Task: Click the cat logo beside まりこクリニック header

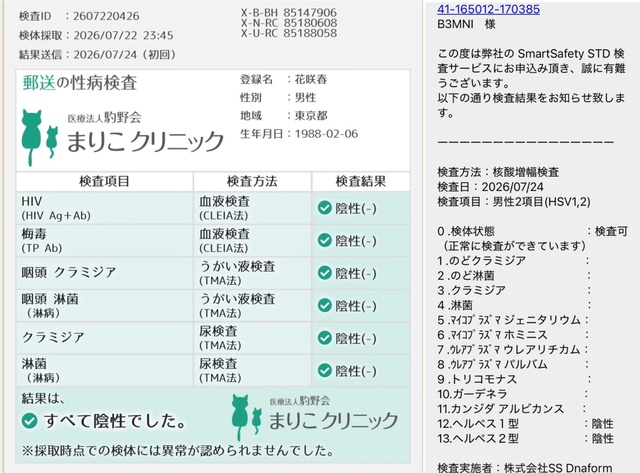Action: [40, 138]
